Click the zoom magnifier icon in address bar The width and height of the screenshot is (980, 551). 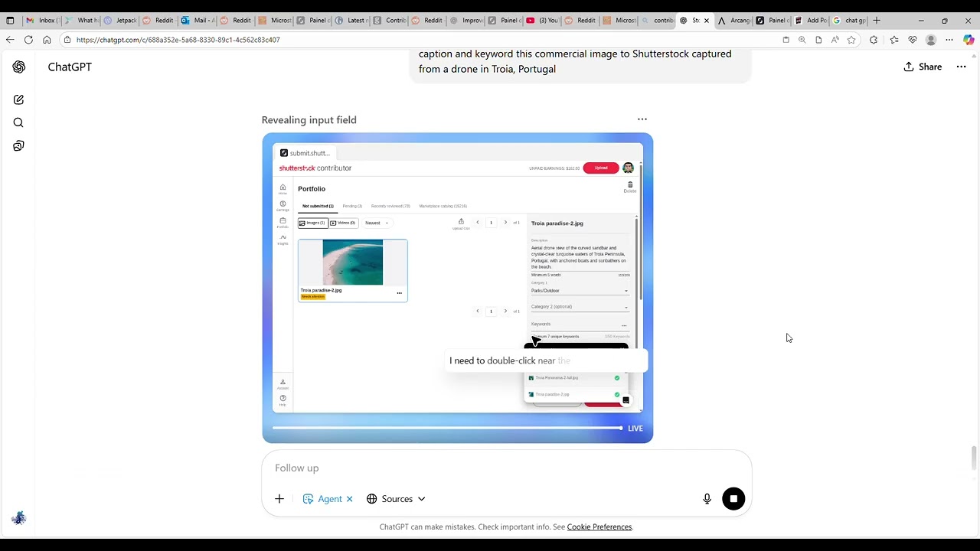(802, 40)
